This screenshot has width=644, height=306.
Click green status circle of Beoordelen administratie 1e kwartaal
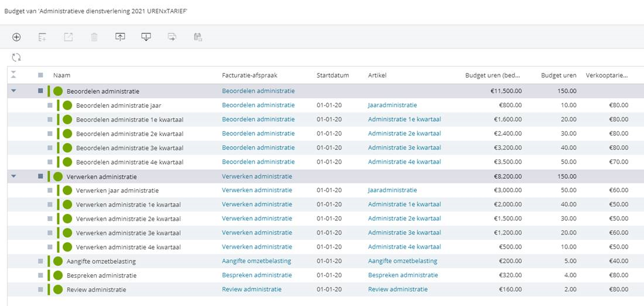click(67, 120)
